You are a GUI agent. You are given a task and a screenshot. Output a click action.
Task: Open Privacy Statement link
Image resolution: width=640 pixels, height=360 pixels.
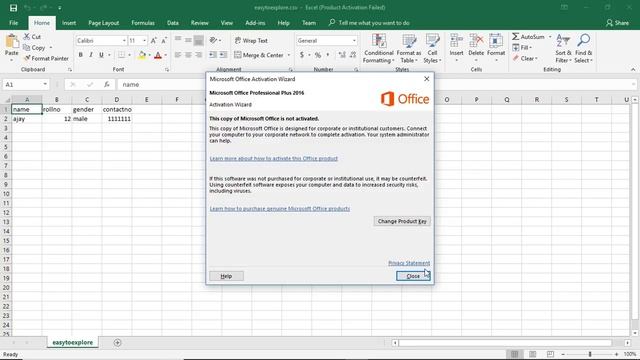[409, 263]
